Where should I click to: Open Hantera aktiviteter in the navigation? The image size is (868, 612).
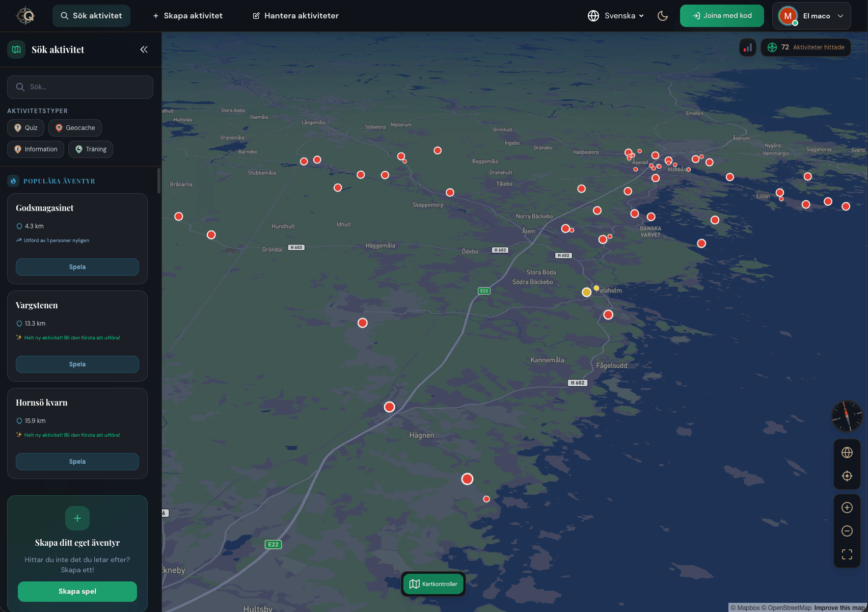coord(295,15)
